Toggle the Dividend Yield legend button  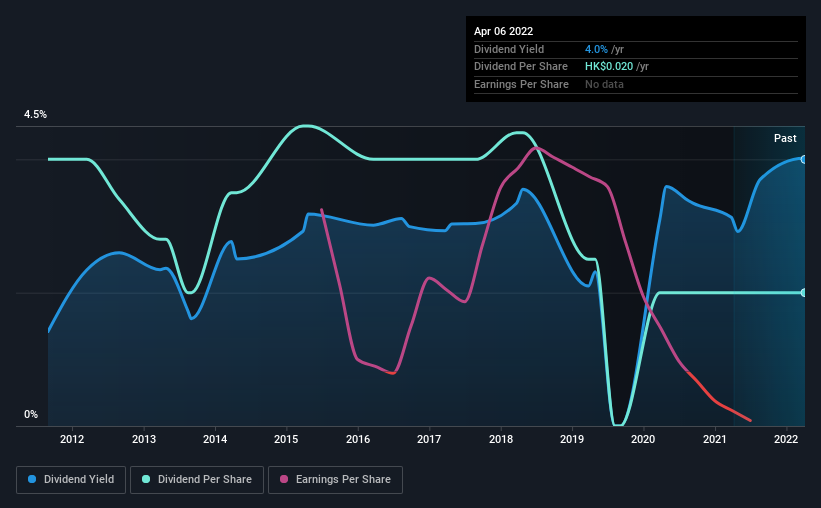point(71,480)
